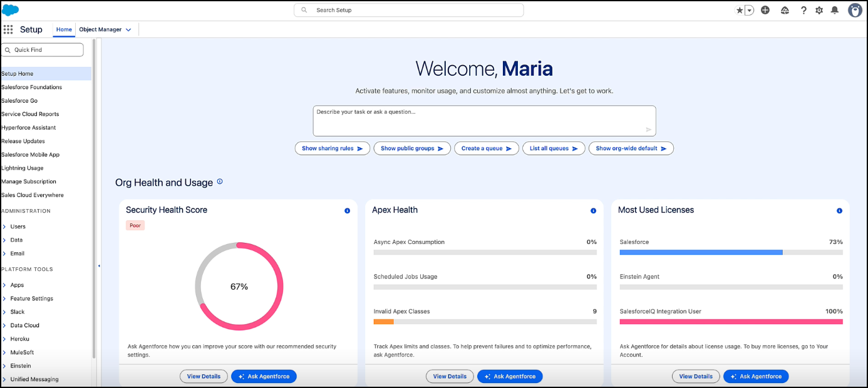Open the Favorites list dropdown arrow

point(749,11)
